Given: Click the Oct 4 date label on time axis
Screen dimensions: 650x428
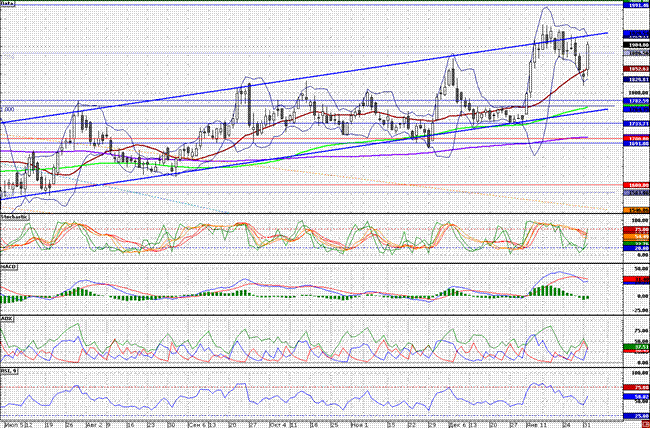Looking at the screenshot, I should coord(278,425).
